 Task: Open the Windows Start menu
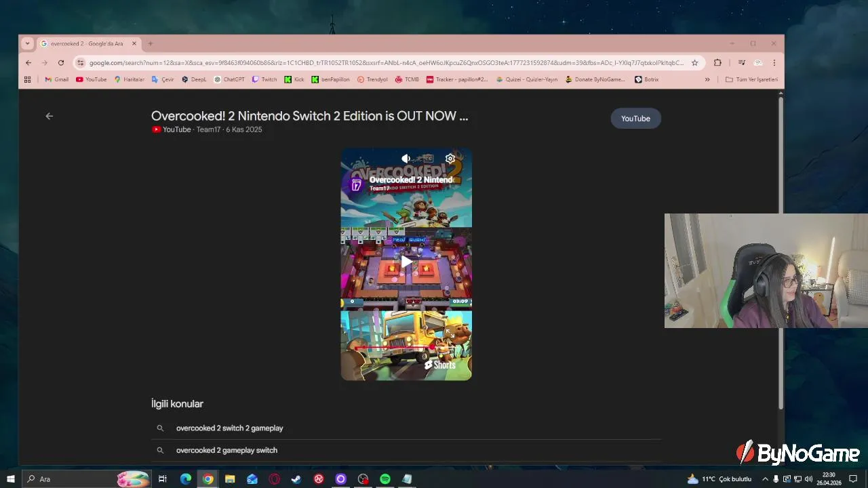pos(10,479)
